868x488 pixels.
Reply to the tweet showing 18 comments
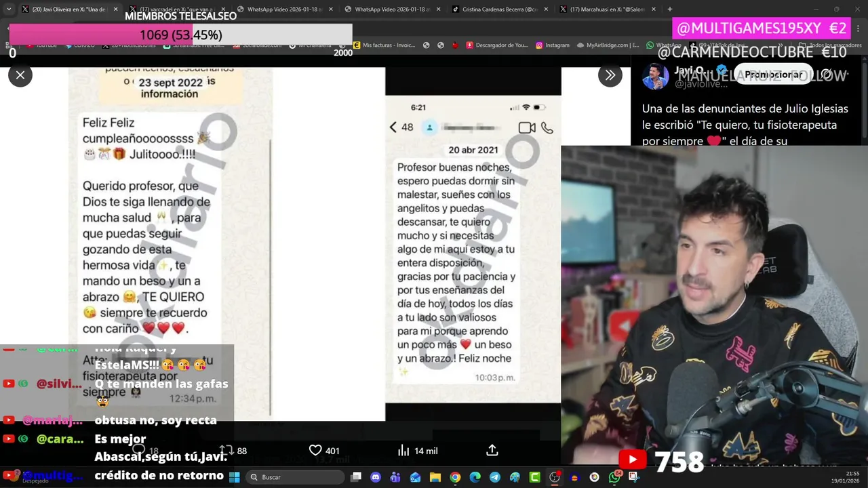pos(145,450)
